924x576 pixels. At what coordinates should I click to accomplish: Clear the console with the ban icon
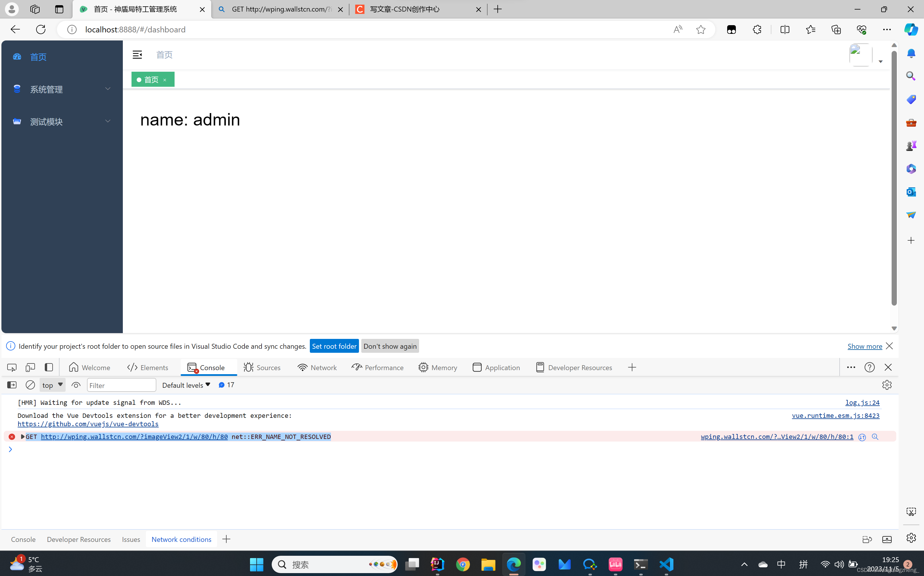[x=30, y=385]
